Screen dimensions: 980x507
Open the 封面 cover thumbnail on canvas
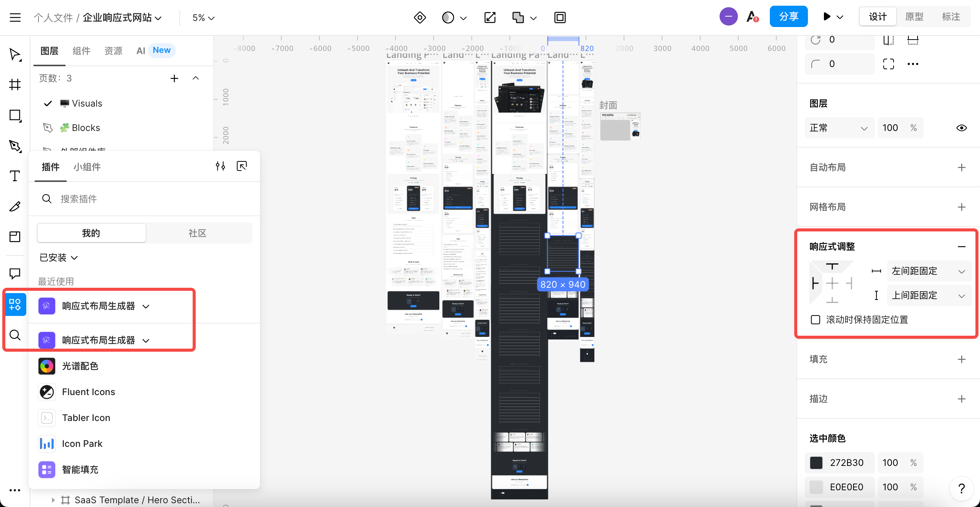(620, 126)
